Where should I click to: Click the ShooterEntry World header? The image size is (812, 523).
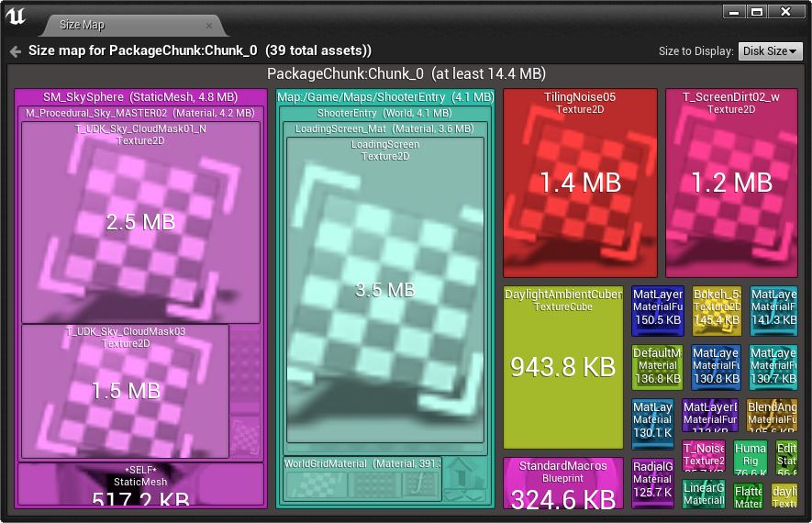point(384,114)
